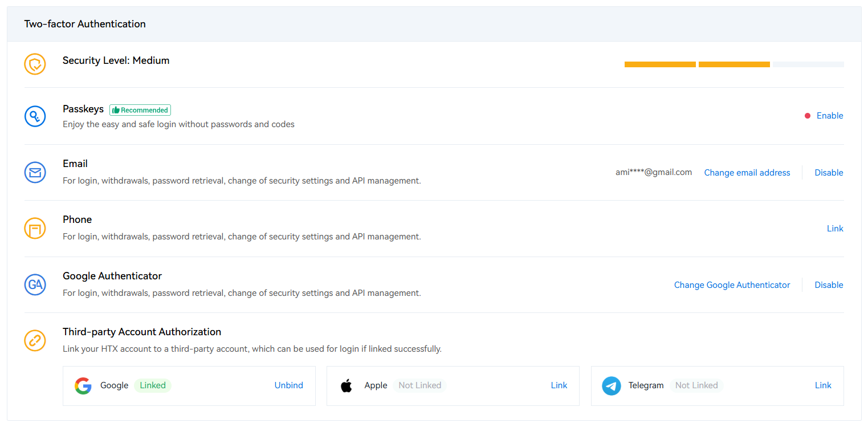Screen dimensions: 868x427
Task: Click the Security Level progress bar
Action: (x=734, y=64)
